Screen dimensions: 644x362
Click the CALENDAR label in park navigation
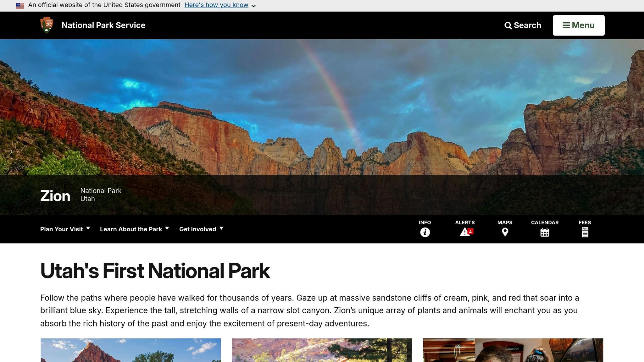(545, 222)
